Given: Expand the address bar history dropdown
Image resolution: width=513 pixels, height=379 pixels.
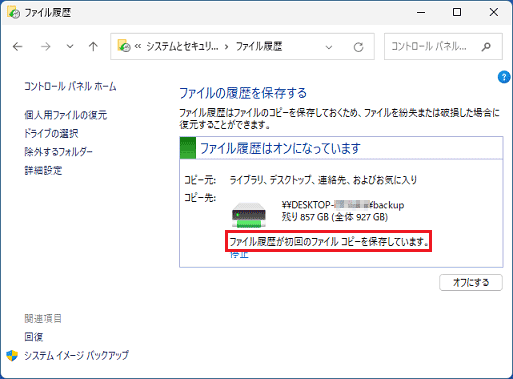Looking at the screenshot, I should click(329, 47).
